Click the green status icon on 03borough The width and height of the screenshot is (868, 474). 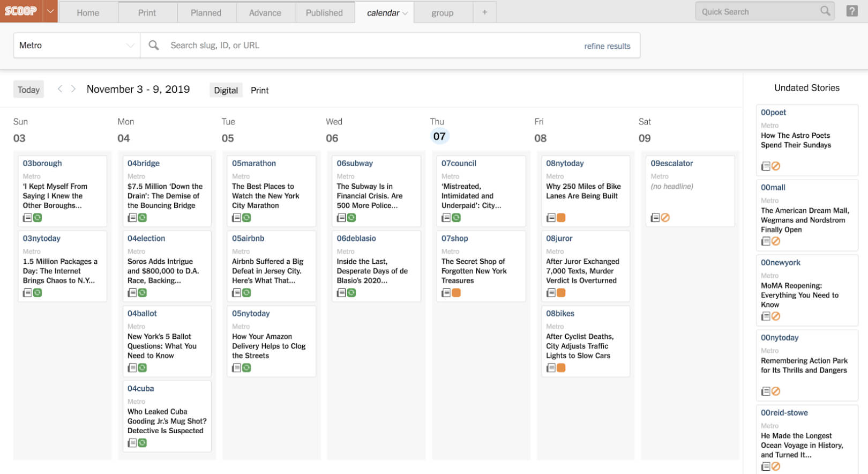tap(38, 218)
